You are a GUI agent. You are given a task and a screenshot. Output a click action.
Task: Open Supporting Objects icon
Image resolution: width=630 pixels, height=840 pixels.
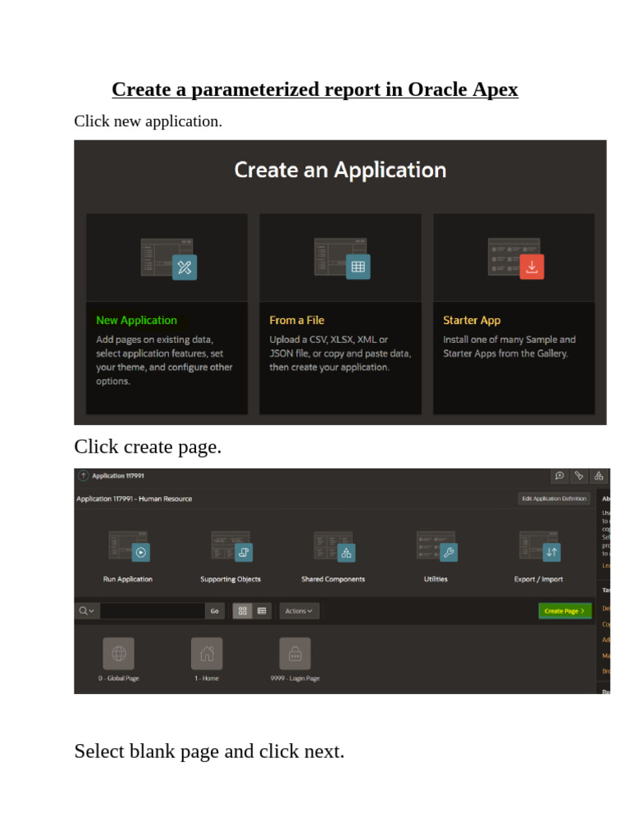point(231,547)
